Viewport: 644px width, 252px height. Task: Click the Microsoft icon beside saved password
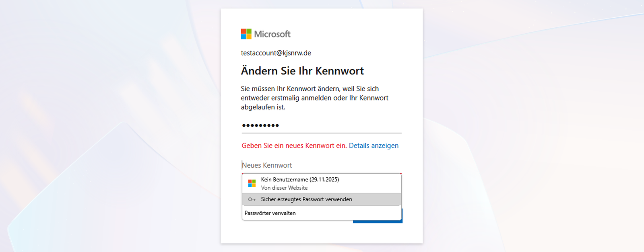tap(252, 183)
